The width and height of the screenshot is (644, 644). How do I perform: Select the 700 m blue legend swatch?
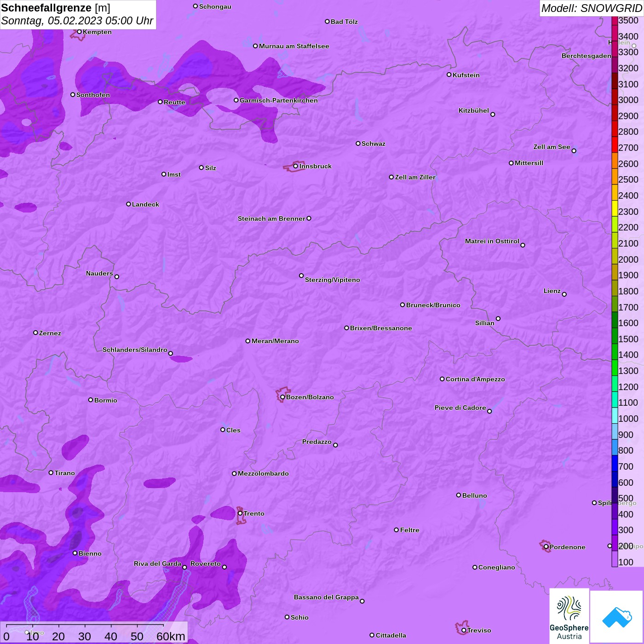615,463
